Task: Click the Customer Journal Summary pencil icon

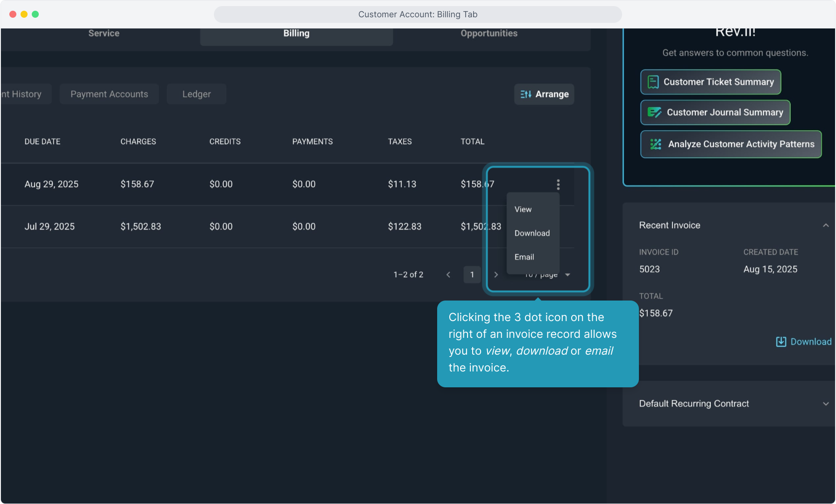Action: (654, 112)
